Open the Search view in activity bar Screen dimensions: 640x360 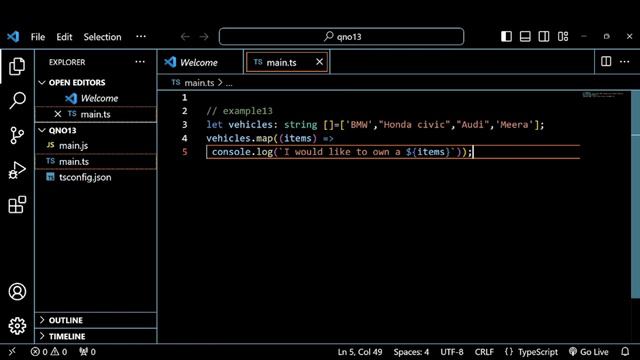[x=17, y=100]
